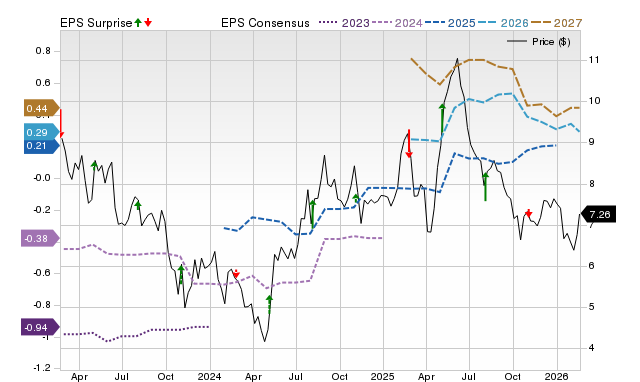Image resolution: width=640 pixels, height=382 pixels.
Task: Click the EPS Consensus legend label
Action: pyautogui.click(x=265, y=23)
